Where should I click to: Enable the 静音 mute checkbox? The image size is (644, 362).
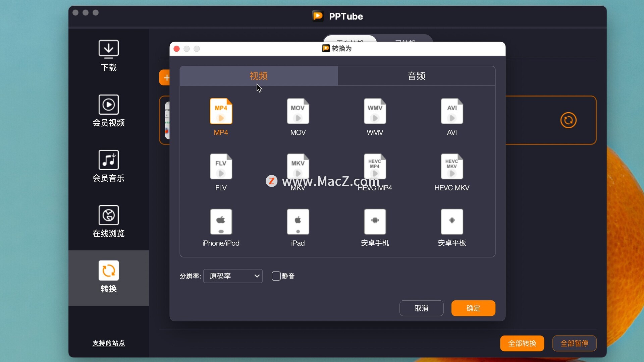[276, 276]
